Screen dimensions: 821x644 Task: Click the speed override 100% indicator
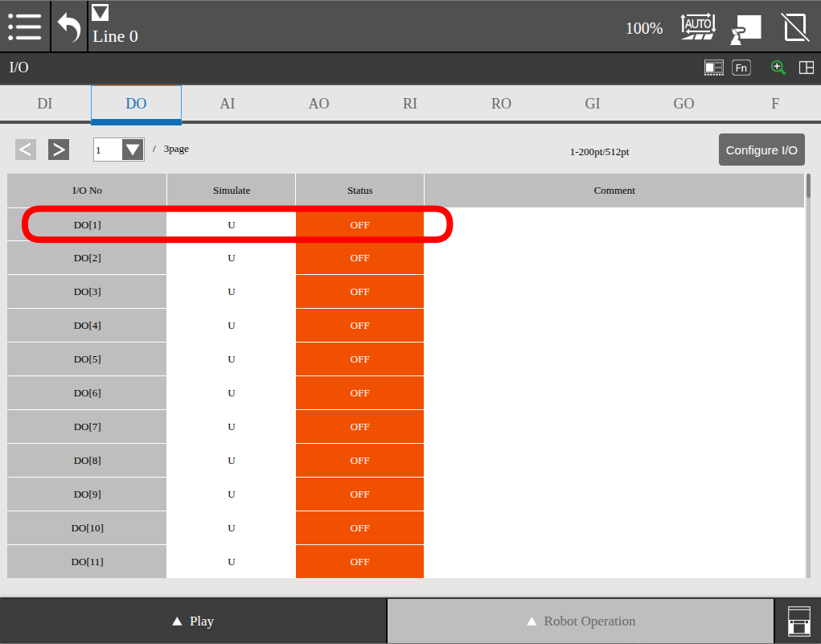point(644,28)
